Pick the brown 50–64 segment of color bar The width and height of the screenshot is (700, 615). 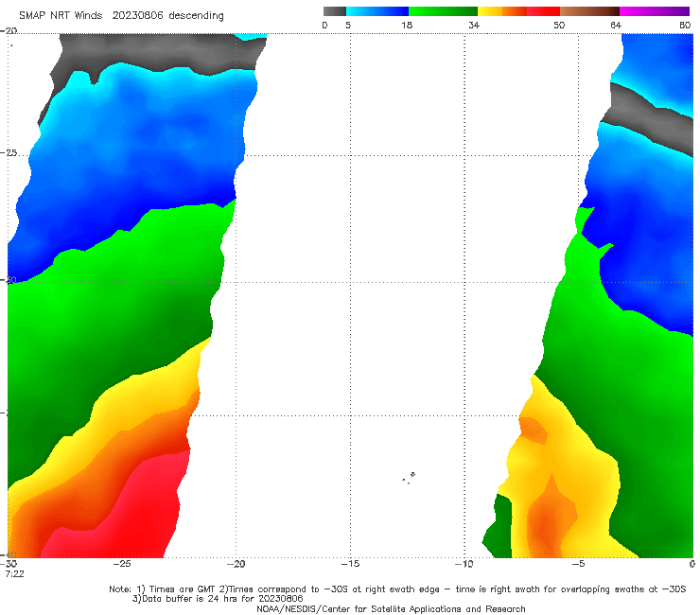pyautogui.click(x=589, y=11)
